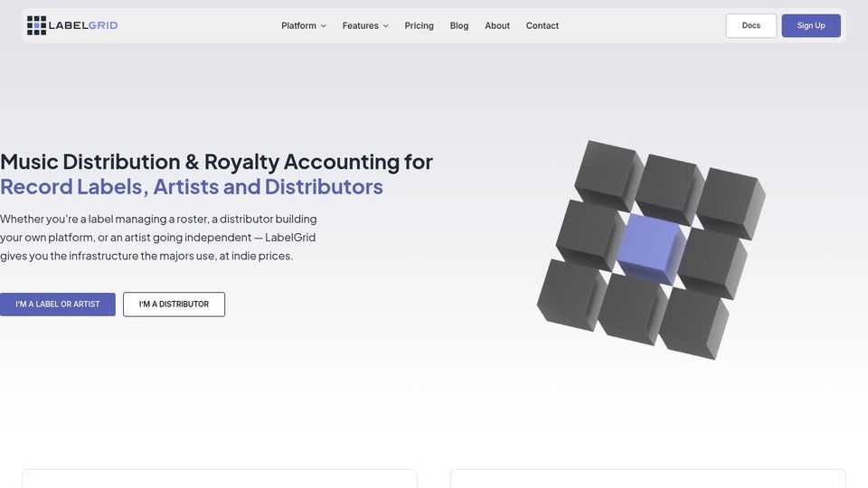Screen dimensions: 868x488
Task: Click the Sign Up button
Action: point(811,25)
